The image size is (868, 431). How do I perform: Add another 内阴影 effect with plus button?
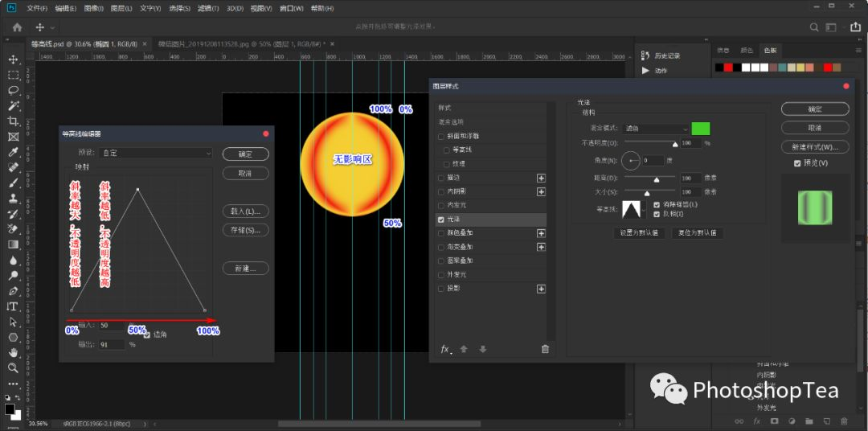tap(541, 191)
